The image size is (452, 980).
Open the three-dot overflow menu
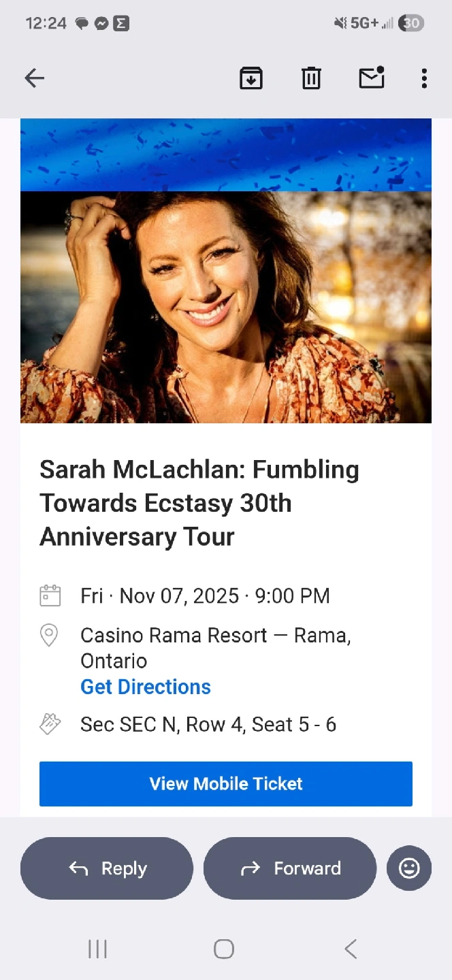pos(424,78)
